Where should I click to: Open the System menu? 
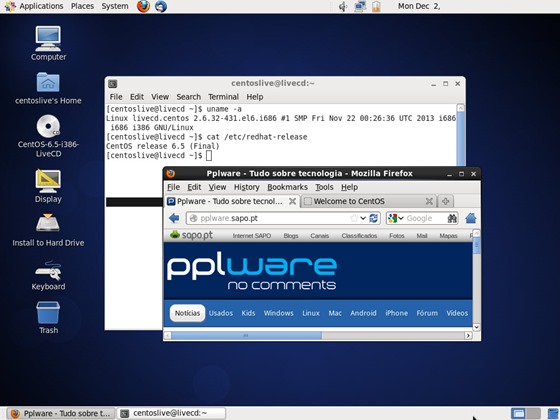pyautogui.click(x=115, y=6)
